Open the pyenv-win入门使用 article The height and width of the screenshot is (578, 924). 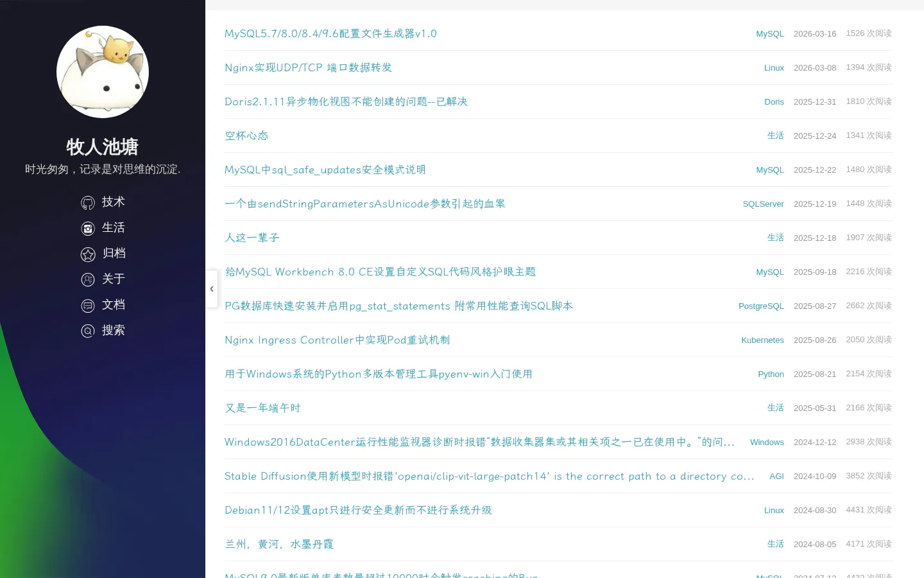379,374
